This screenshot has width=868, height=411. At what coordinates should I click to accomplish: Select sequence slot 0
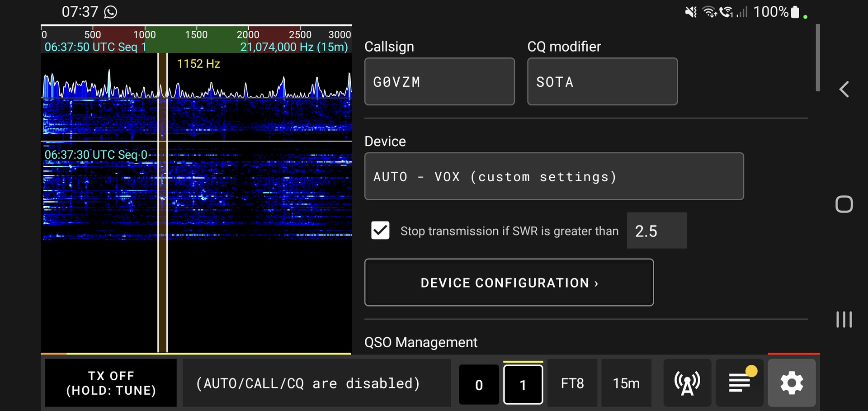pyautogui.click(x=479, y=384)
